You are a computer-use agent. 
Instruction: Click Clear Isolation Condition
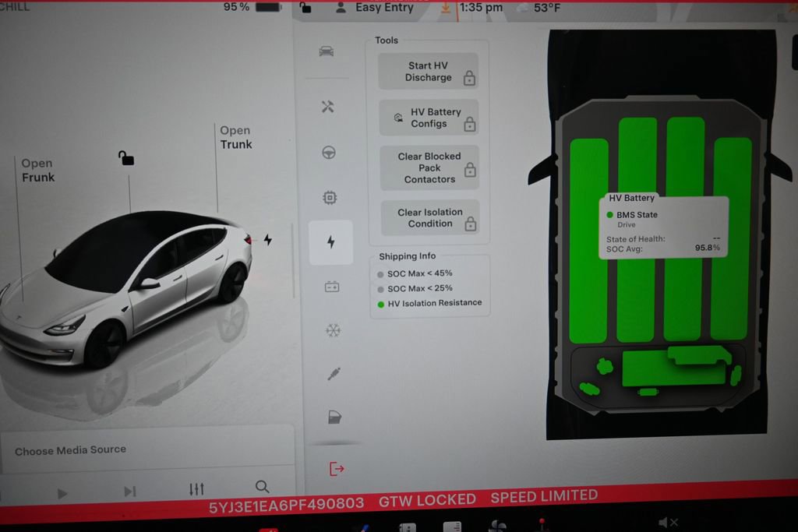click(x=429, y=217)
